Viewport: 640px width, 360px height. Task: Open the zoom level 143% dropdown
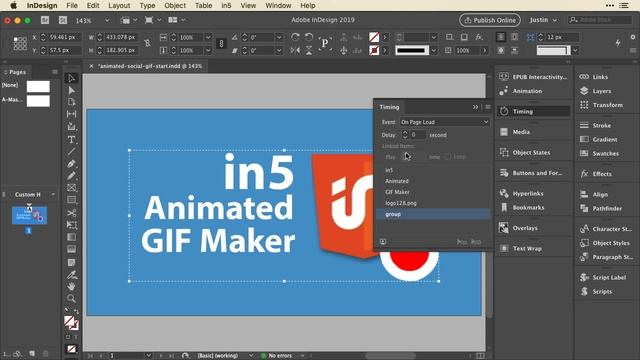(107, 20)
